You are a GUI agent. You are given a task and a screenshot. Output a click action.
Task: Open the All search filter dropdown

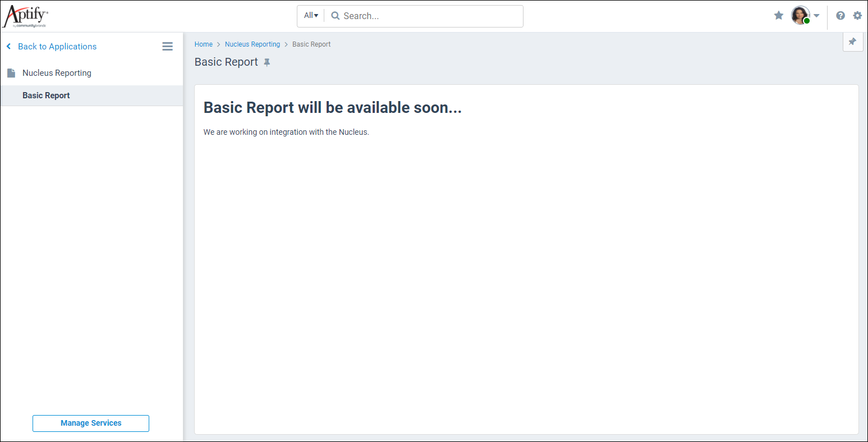[x=310, y=15]
